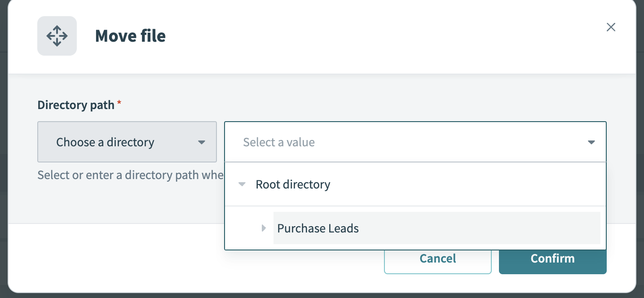Click the Directory path field label
644x298 pixels.
(75, 105)
